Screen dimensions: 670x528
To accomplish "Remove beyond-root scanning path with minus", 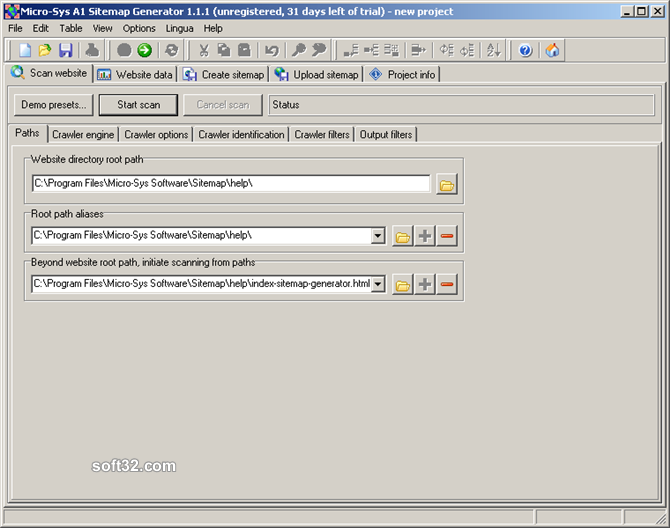I will (447, 284).
